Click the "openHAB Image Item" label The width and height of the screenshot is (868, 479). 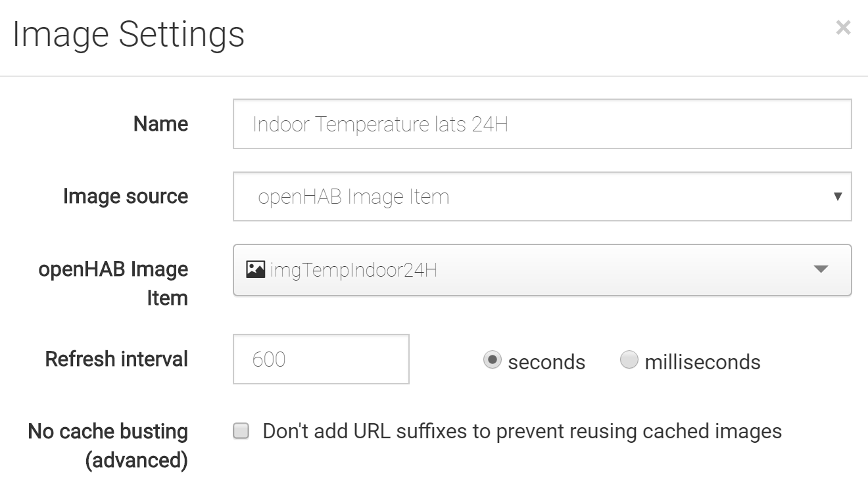pyautogui.click(x=113, y=283)
